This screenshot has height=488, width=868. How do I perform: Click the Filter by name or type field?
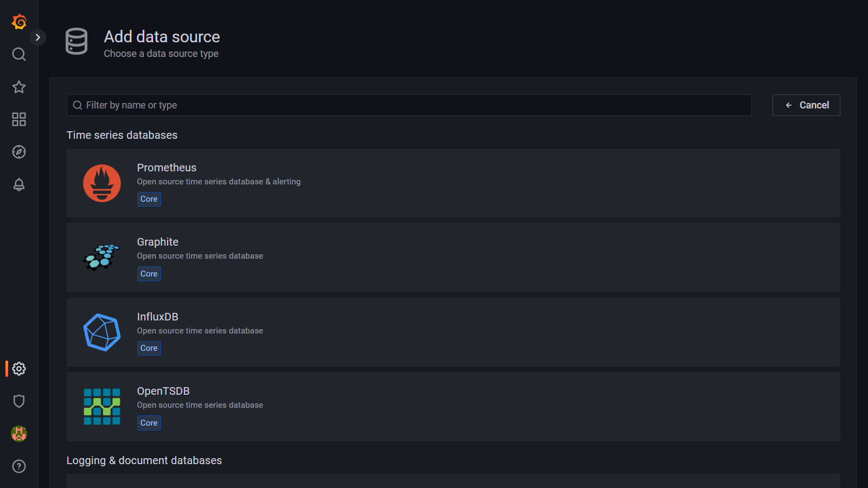coord(409,105)
